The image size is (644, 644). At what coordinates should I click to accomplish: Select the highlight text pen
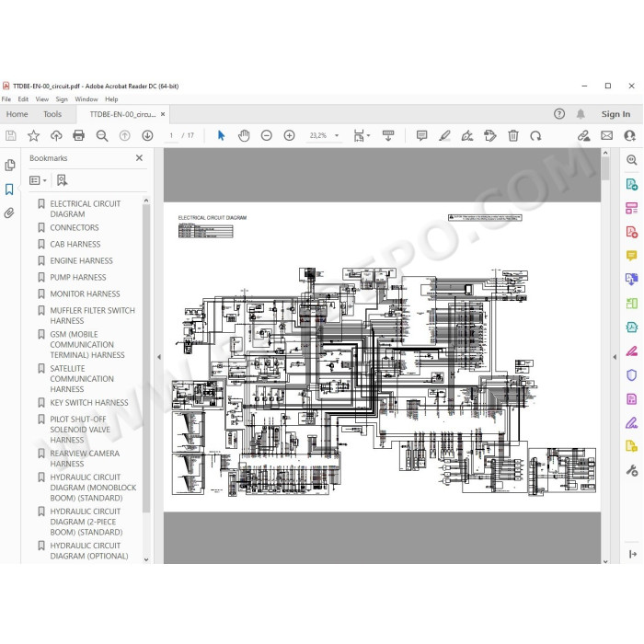tap(444, 135)
